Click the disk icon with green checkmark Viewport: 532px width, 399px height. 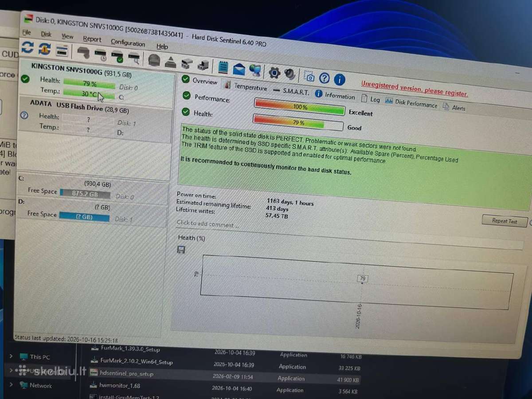coord(117,56)
